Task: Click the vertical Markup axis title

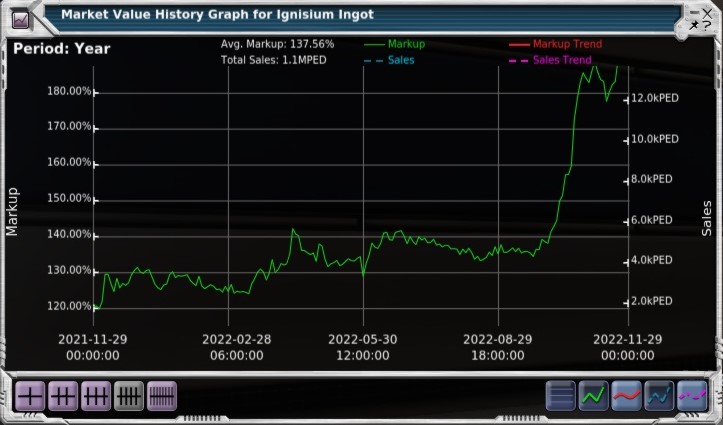Action: coord(12,212)
